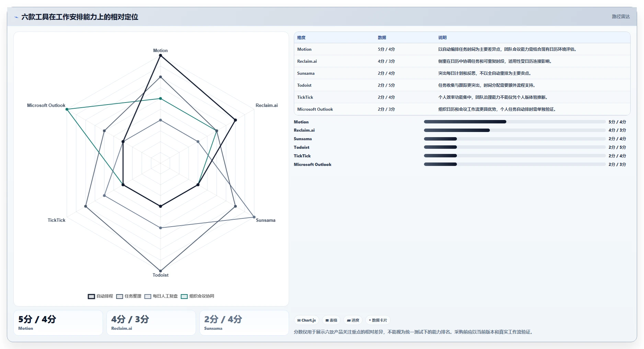Click the Todoist progress bar
The height and width of the screenshot is (349, 644).
(x=515, y=147)
